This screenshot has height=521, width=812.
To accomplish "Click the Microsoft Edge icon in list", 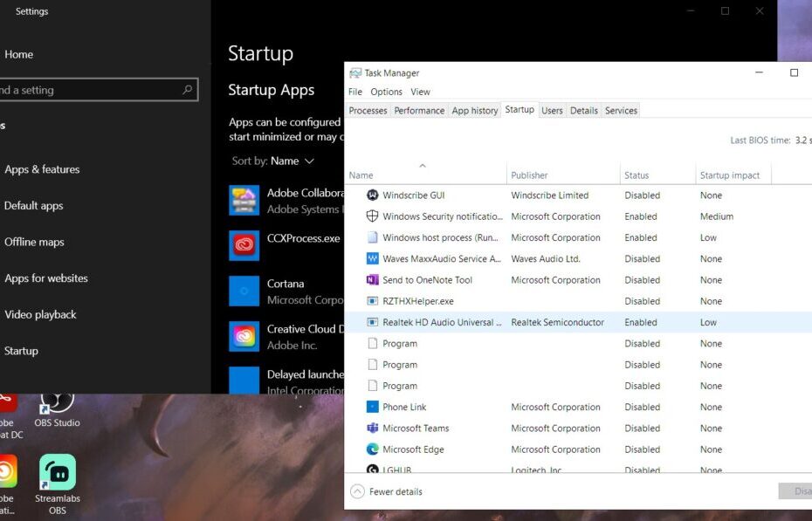I will [x=372, y=449].
